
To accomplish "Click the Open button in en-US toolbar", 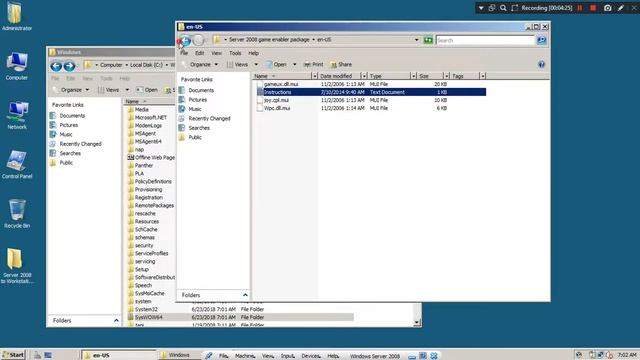I will pyautogui.click(x=276, y=64).
